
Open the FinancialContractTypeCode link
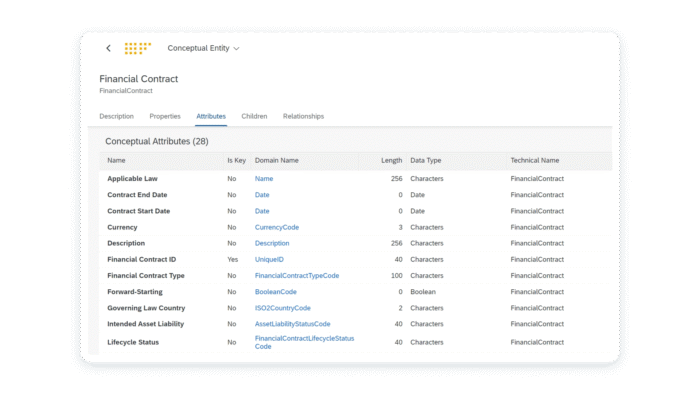click(x=297, y=276)
